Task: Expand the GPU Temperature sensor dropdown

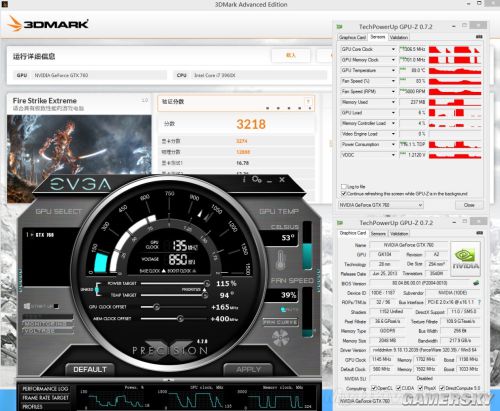Action: pos(393,71)
